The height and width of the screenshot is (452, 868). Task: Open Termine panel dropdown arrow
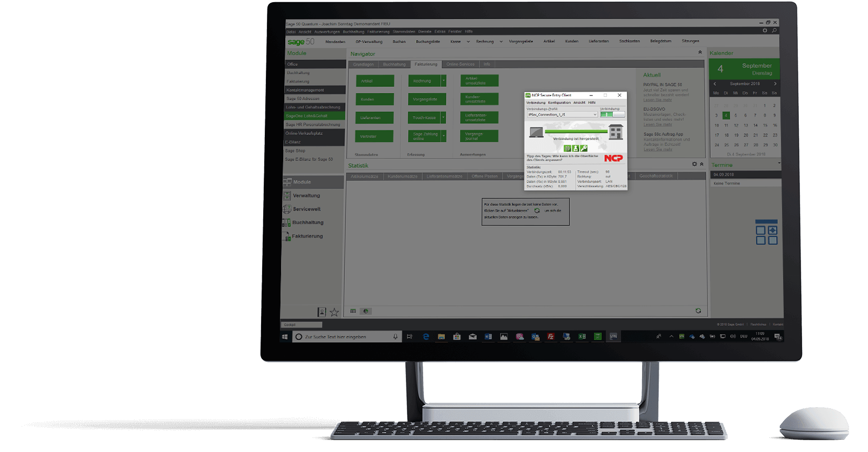point(779,163)
